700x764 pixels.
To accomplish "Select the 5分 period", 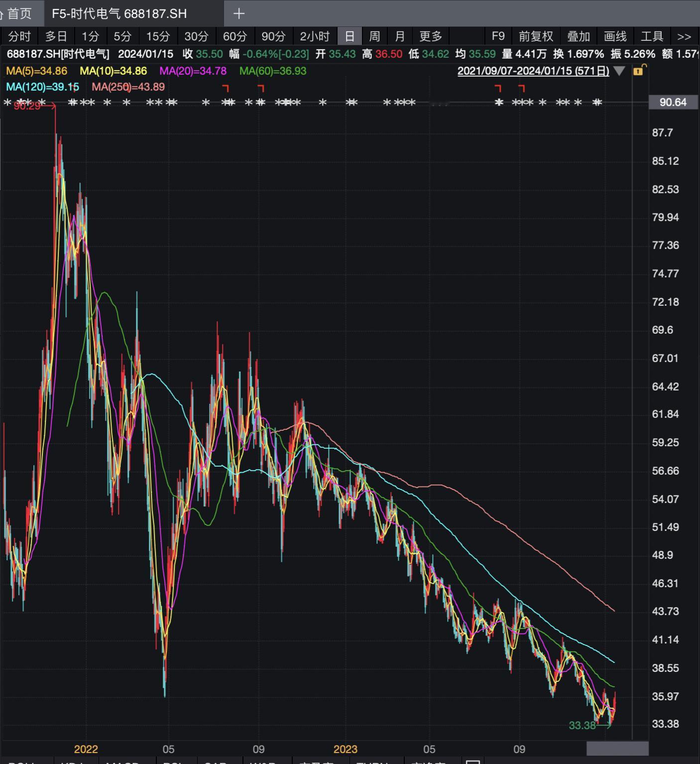I will pyautogui.click(x=122, y=36).
